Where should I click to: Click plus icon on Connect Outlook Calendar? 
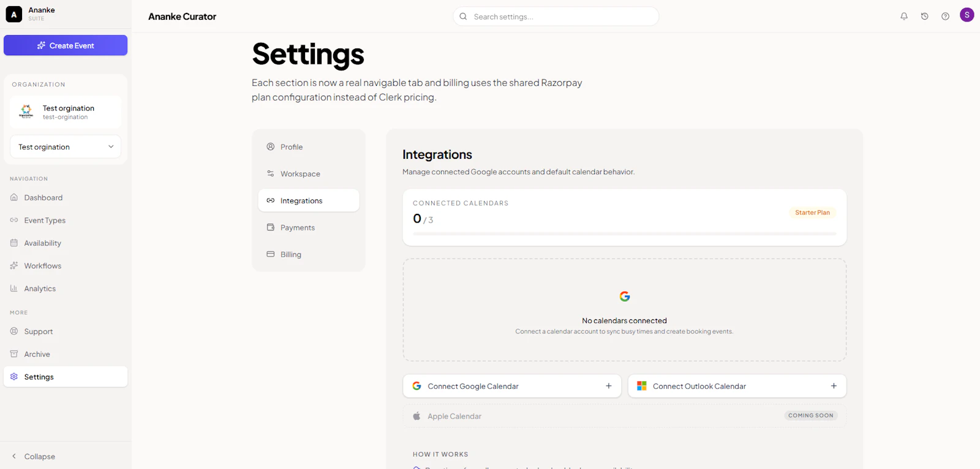pyautogui.click(x=834, y=386)
